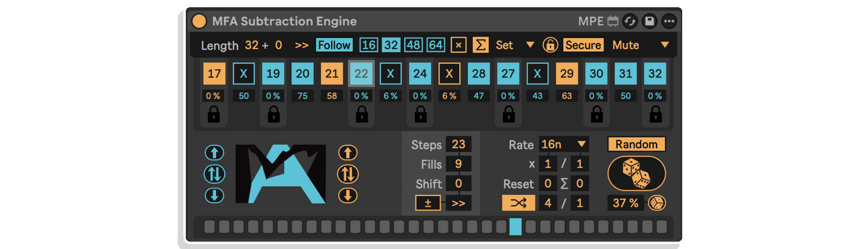Open the Set dropdown menu
The image size is (868, 249).
[515, 45]
